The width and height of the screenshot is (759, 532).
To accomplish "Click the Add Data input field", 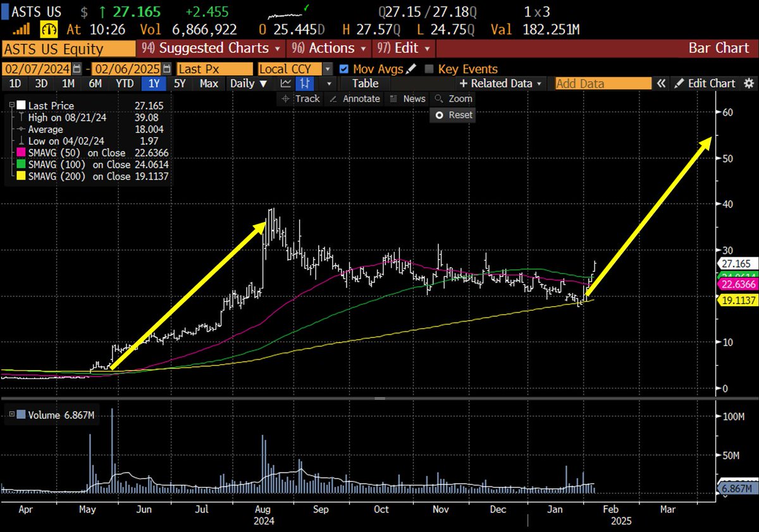I will (x=603, y=84).
